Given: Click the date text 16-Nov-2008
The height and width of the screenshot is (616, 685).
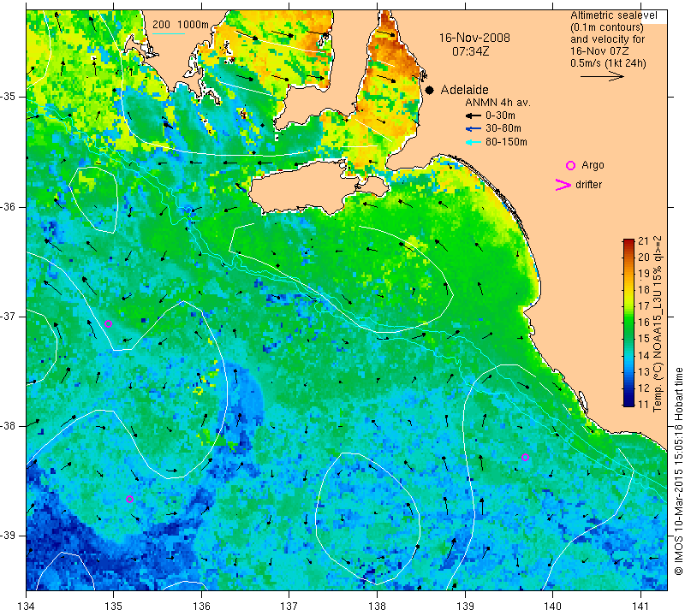Looking at the screenshot, I should coord(474,38).
